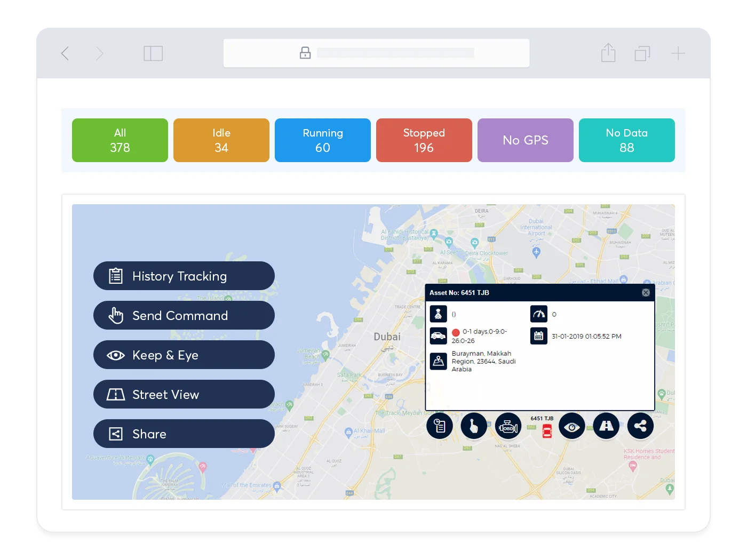Close the Asset No 6451 TJB popup
This screenshot has height=560, width=747.
point(646,293)
